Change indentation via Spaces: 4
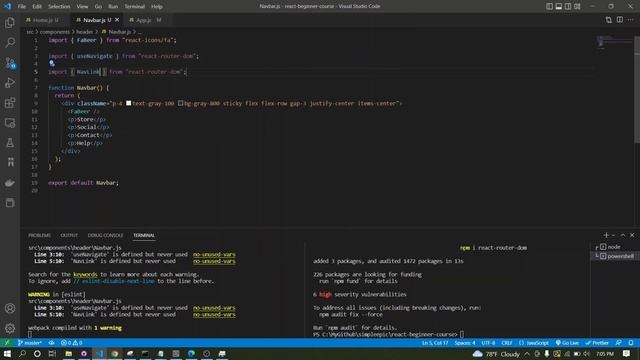 pyautogui.click(x=465, y=343)
